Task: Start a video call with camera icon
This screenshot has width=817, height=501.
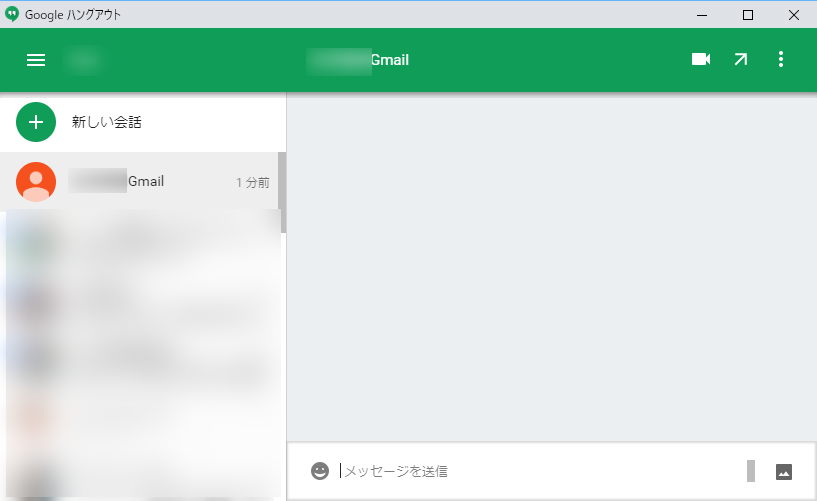Action: [x=701, y=59]
